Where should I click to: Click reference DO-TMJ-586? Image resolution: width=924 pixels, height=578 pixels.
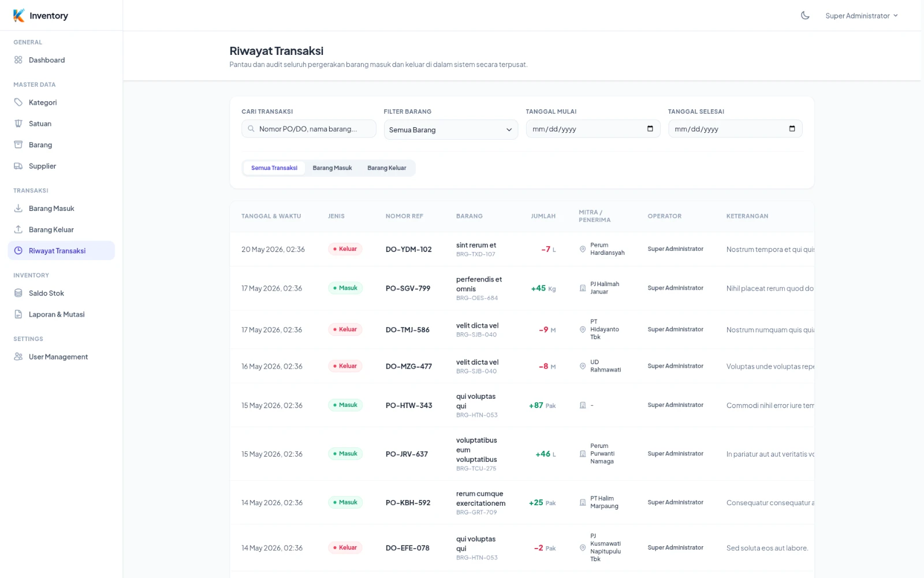coord(408,330)
